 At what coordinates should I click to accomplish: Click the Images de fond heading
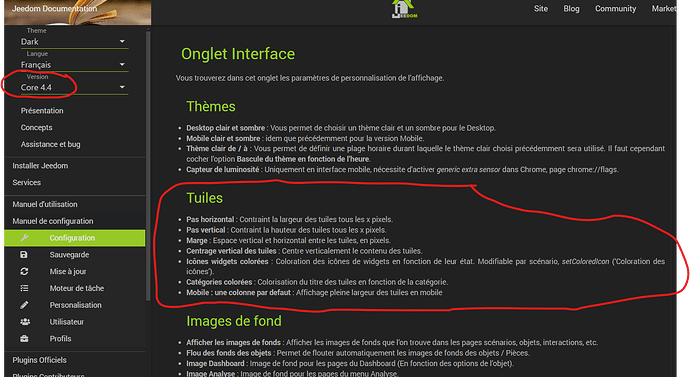tap(234, 321)
